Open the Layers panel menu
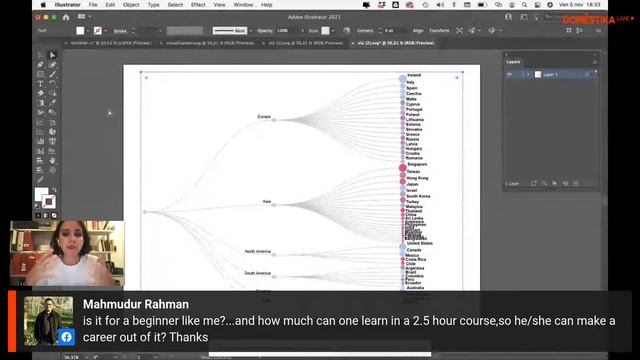Image resolution: width=640 pixels, height=360 pixels. point(595,62)
